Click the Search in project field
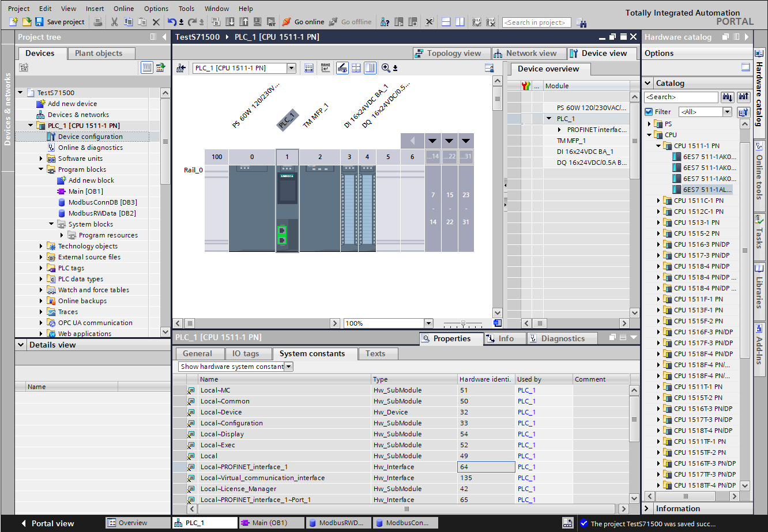Viewport: 768px width, 532px height. (536, 22)
